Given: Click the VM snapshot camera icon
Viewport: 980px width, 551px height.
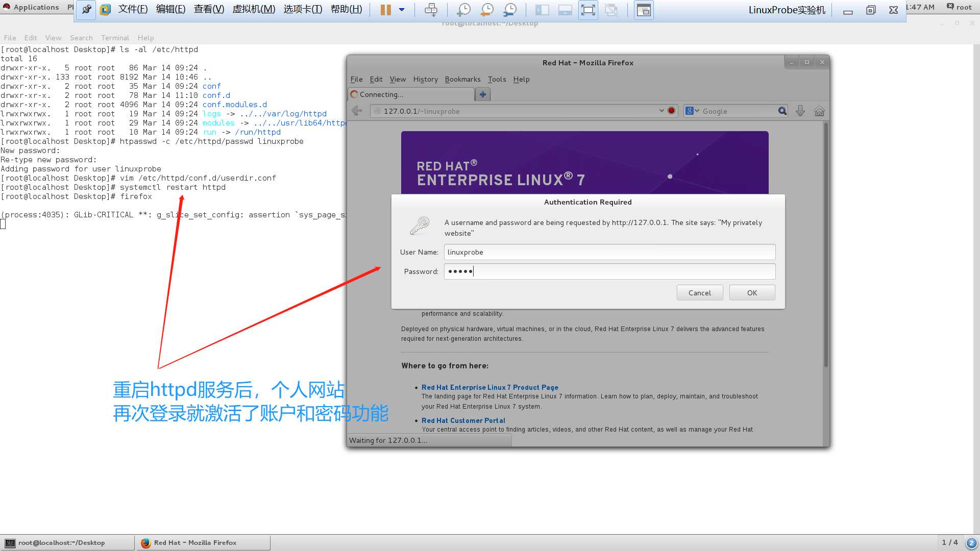Looking at the screenshot, I should pos(463,9).
